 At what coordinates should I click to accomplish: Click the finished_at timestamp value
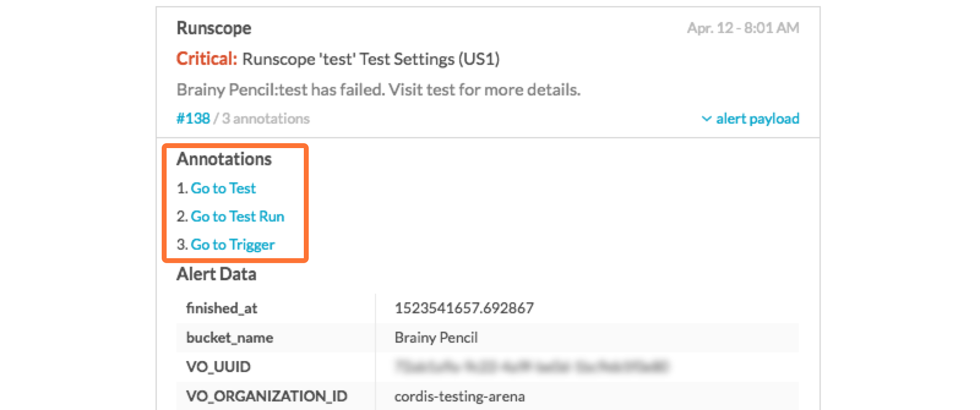(464, 308)
